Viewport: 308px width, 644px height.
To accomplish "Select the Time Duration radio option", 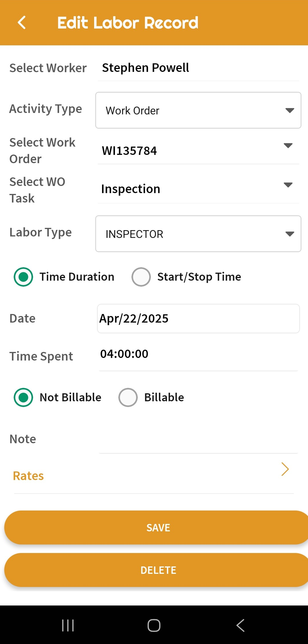I will [x=23, y=277].
